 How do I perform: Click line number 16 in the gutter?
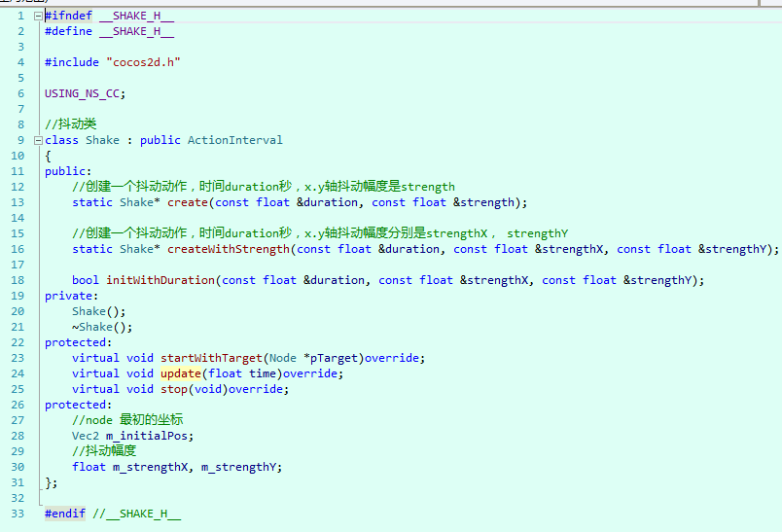[x=18, y=249]
